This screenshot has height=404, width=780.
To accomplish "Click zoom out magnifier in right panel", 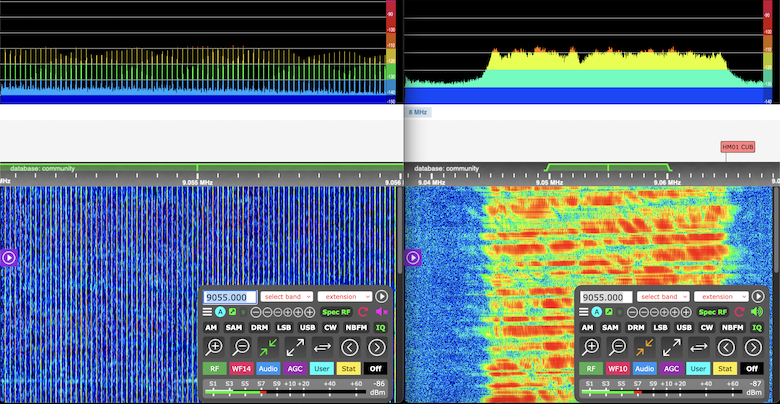I will (618, 347).
